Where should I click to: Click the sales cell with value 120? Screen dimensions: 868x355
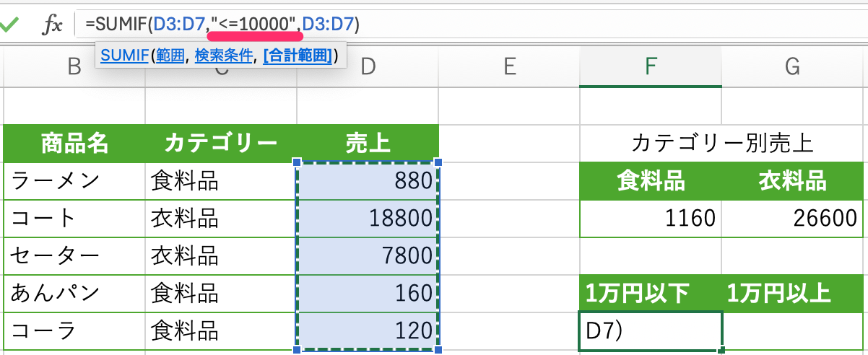[368, 330]
